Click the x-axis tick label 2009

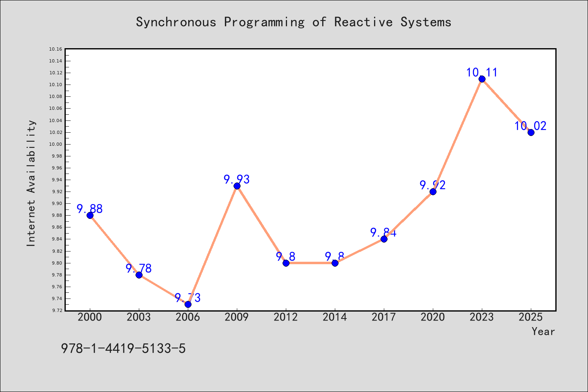tap(237, 317)
